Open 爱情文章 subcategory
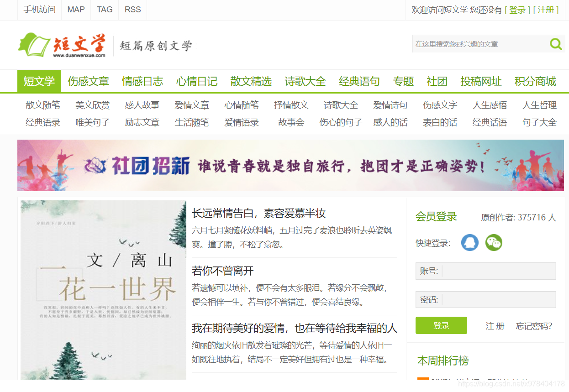Viewport: 569px width, 392px height. click(192, 105)
